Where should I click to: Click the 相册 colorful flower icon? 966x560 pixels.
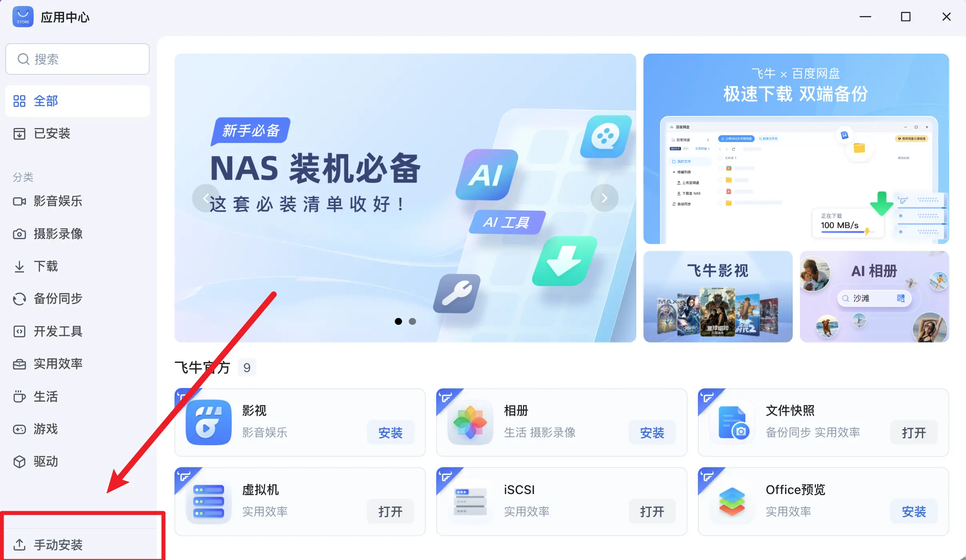pyautogui.click(x=470, y=422)
